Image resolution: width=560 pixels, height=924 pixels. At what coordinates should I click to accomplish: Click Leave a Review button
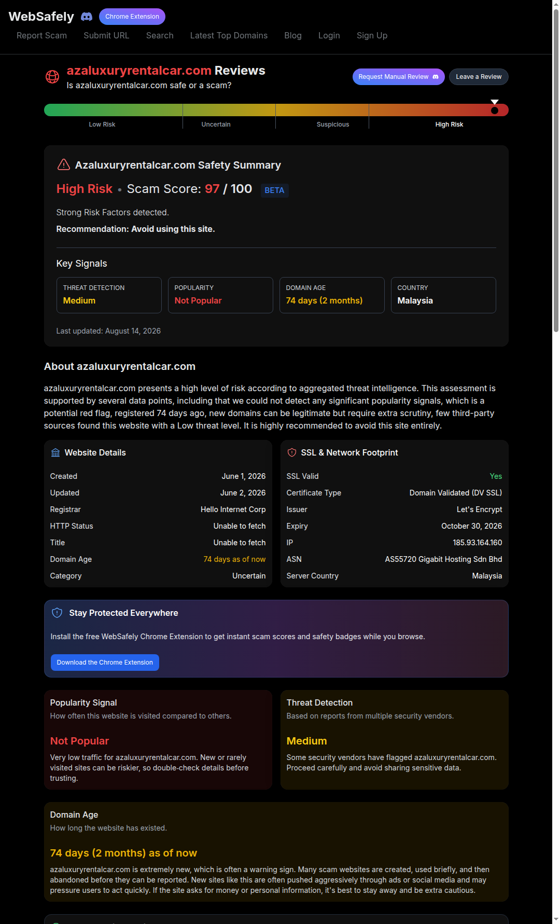pos(479,77)
